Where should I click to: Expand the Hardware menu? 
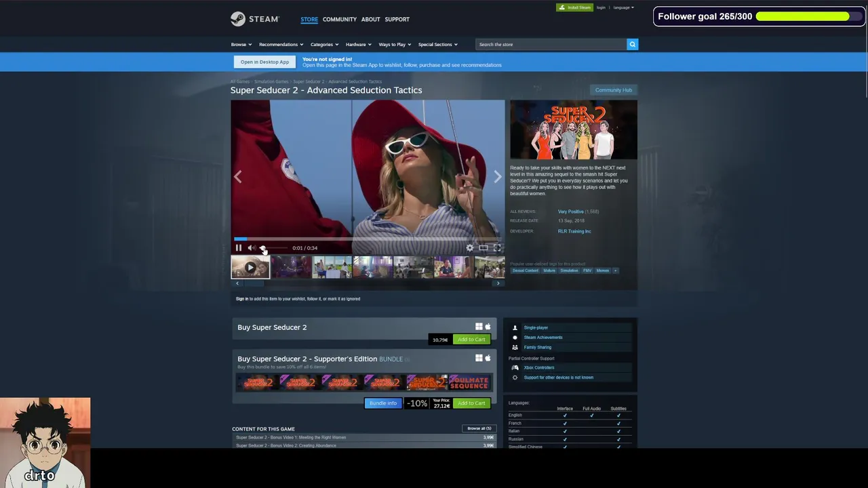point(358,45)
